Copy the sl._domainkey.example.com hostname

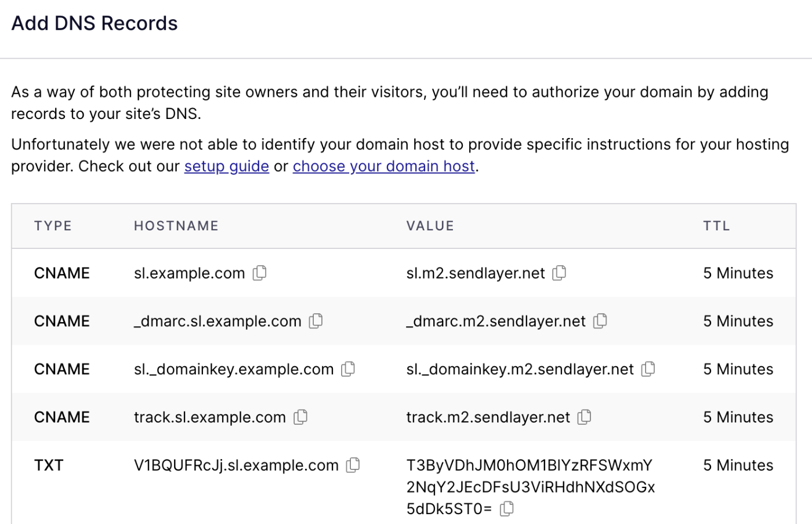click(x=348, y=369)
